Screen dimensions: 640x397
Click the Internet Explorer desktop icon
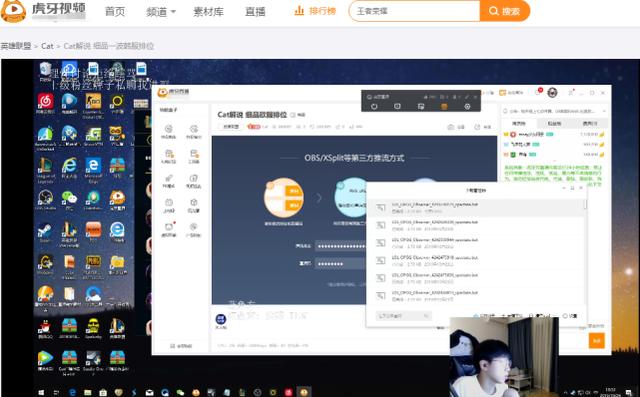coord(69,169)
